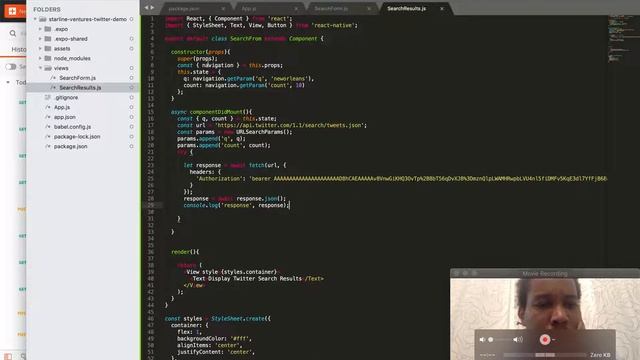Click the root project folder icon
The width and height of the screenshot is (640, 360).
[42, 19]
